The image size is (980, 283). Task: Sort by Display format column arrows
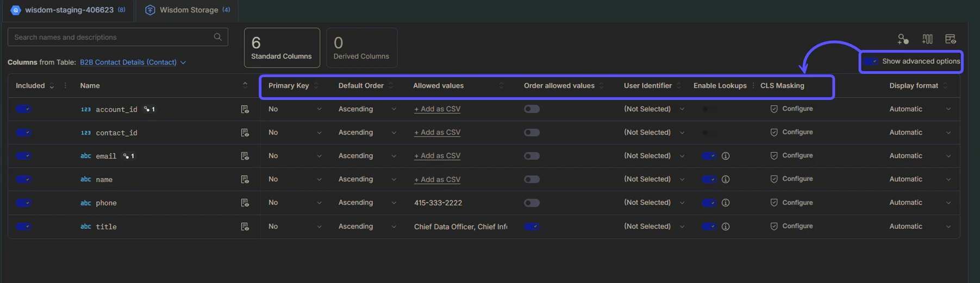(x=945, y=85)
